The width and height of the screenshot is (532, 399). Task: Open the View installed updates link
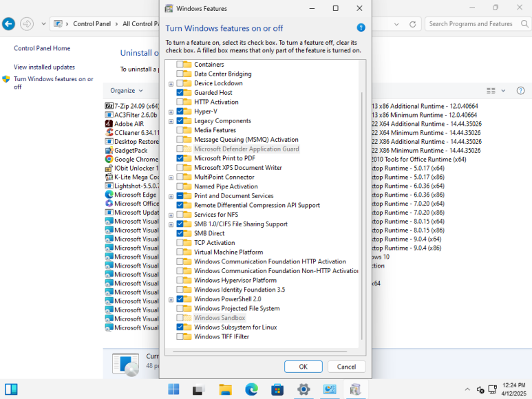44,67
